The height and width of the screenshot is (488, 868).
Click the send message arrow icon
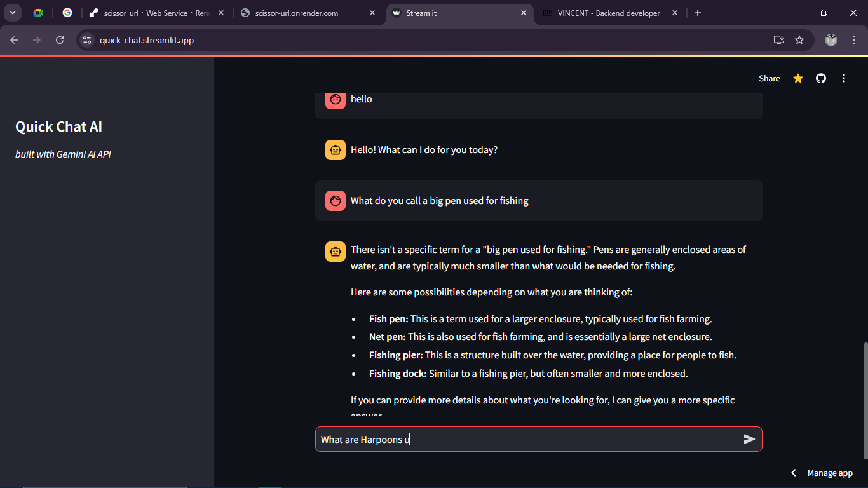[x=749, y=439]
